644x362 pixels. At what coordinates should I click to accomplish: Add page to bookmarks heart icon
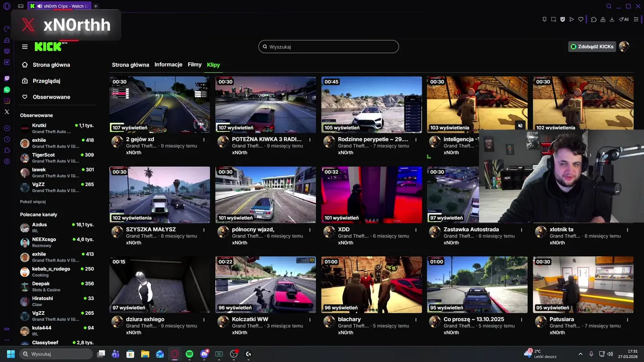(581, 20)
